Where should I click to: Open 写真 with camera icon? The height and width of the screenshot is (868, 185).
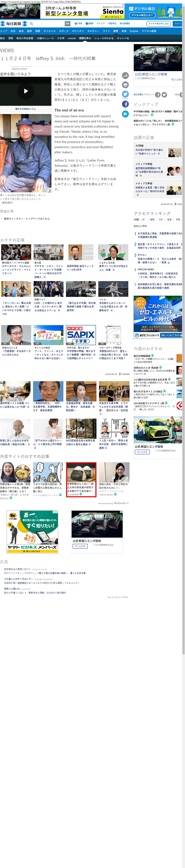[x=78, y=24]
